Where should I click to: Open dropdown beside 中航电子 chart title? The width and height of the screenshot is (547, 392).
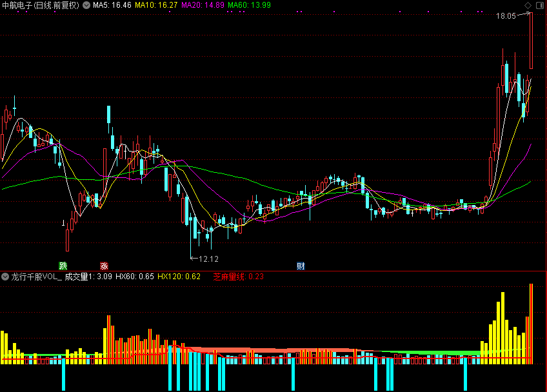pyautogui.click(x=86, y=5)
